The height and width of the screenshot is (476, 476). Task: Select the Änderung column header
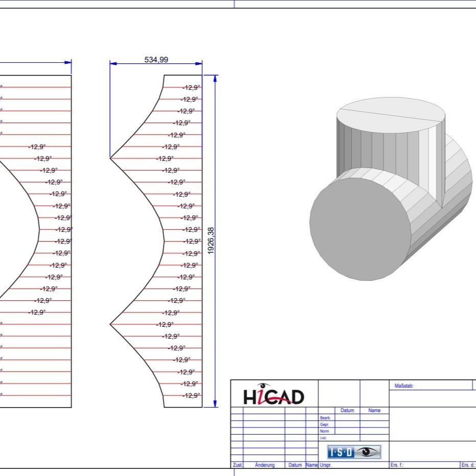[264, 465]
